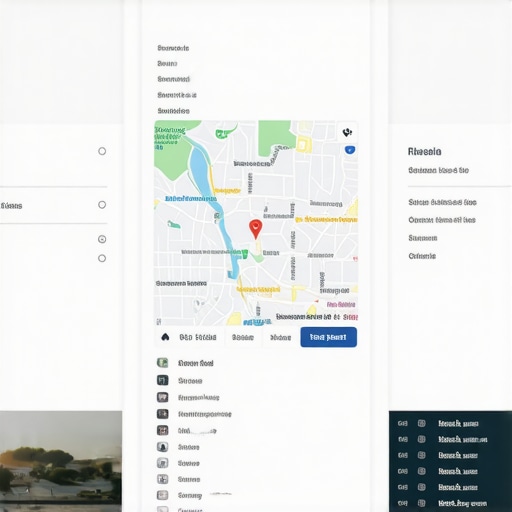Click the fourth text line above the map
512x512 pixels.
pyautogui.click(x=177, y=95)
